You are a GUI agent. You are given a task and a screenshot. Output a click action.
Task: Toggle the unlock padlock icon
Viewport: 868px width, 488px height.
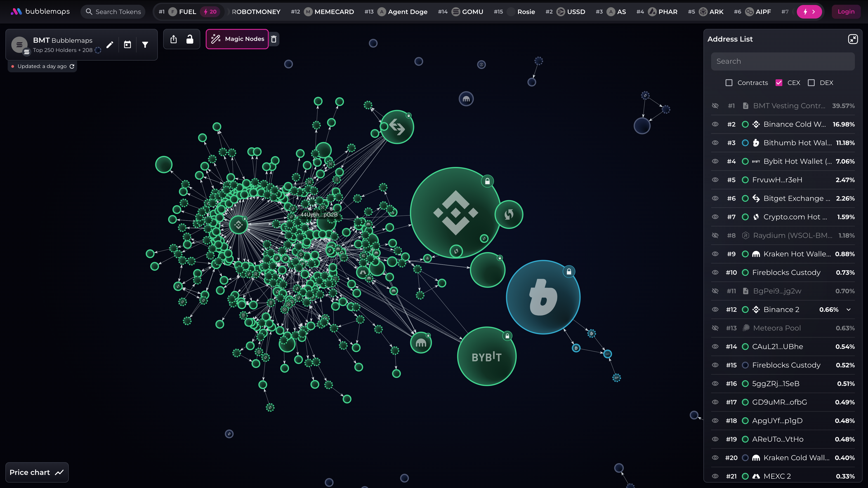click(x=190, y=39)
